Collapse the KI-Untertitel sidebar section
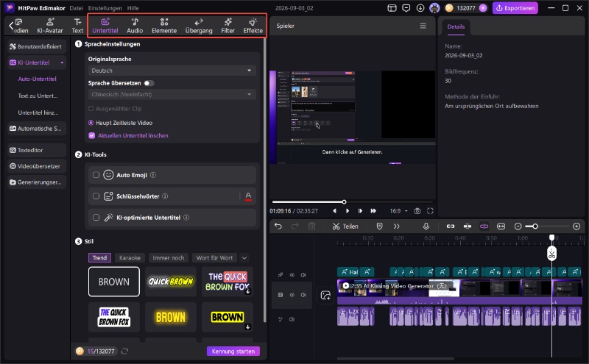This screenshot has width=589, height=364. 62,63
